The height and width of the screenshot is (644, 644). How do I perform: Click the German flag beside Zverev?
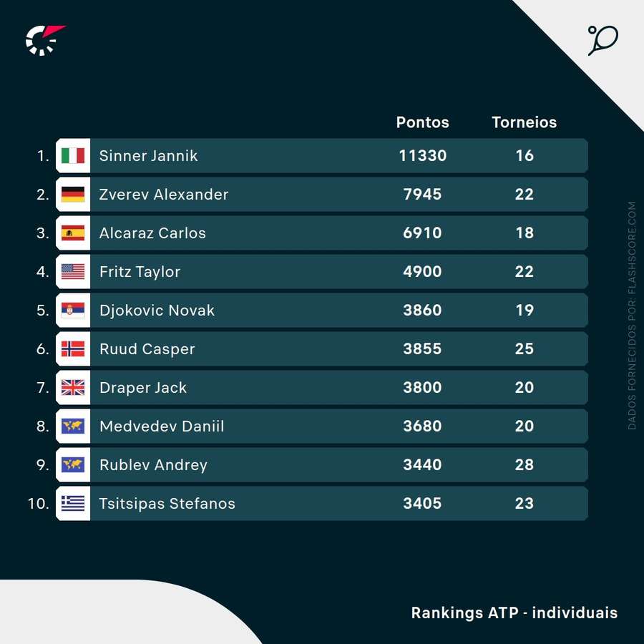[73, 195]
